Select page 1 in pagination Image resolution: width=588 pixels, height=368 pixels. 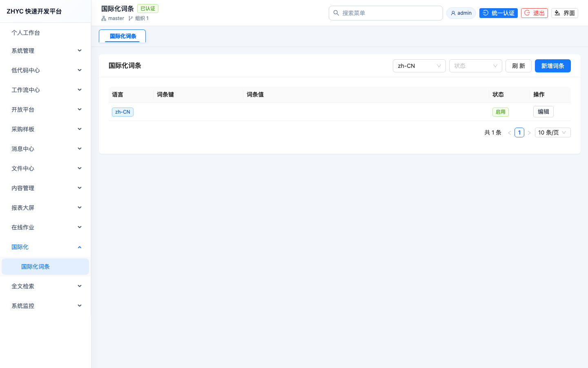click(519, 132)
